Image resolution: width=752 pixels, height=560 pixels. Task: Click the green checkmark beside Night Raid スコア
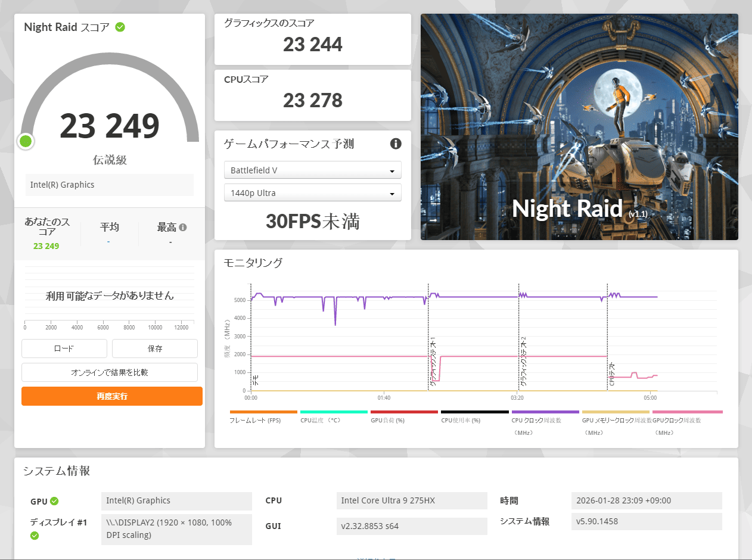(x=120, y=27)
